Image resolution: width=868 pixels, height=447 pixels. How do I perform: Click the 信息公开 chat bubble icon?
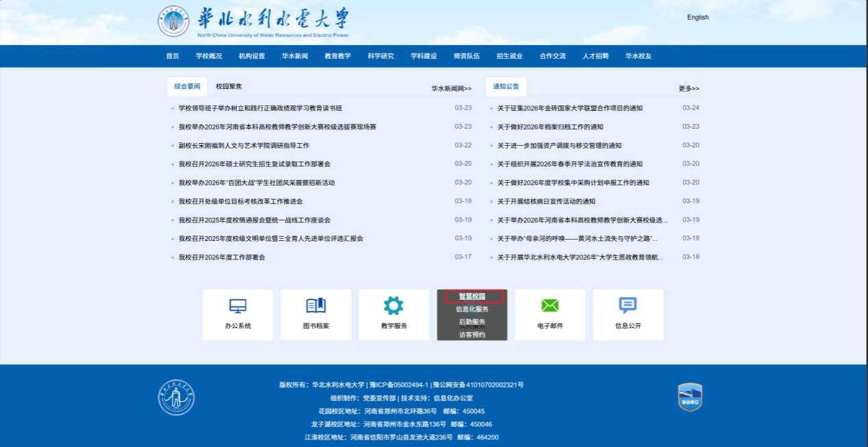coord(628,305)
